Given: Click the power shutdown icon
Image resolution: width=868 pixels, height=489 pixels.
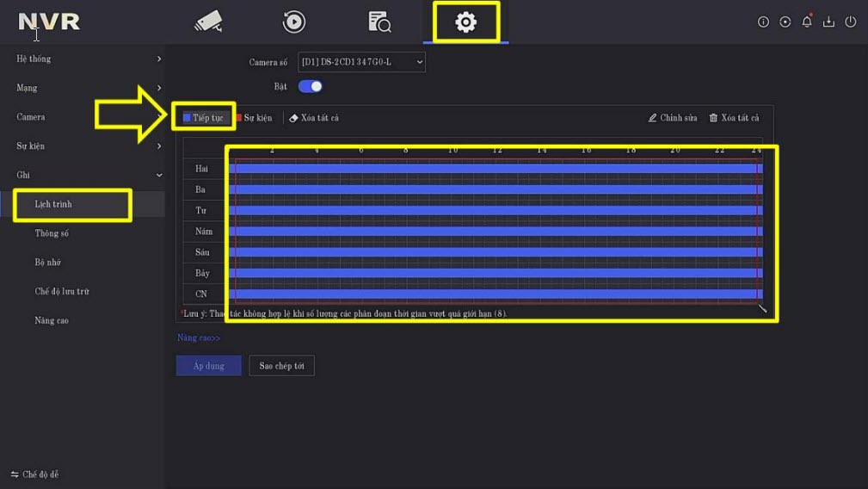Looking at the screenshot, I should click(851, 22).
